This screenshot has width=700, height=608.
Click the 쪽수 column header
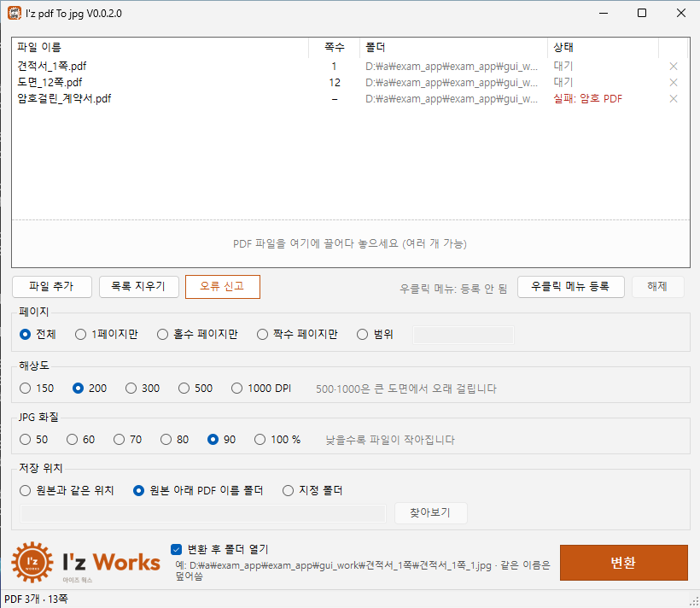334,47
